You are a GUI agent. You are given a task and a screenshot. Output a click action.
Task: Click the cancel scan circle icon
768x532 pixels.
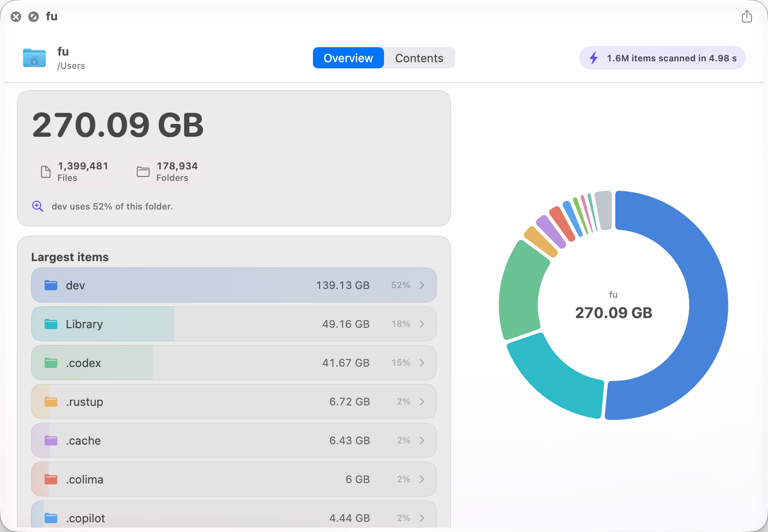tap(34, 17)
